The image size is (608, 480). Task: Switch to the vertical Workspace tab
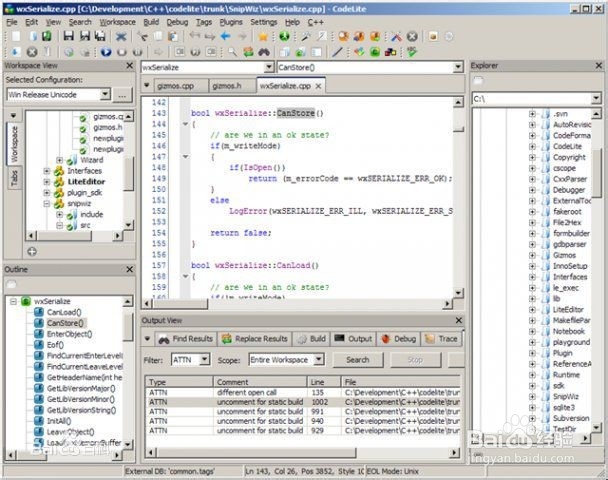14,144
